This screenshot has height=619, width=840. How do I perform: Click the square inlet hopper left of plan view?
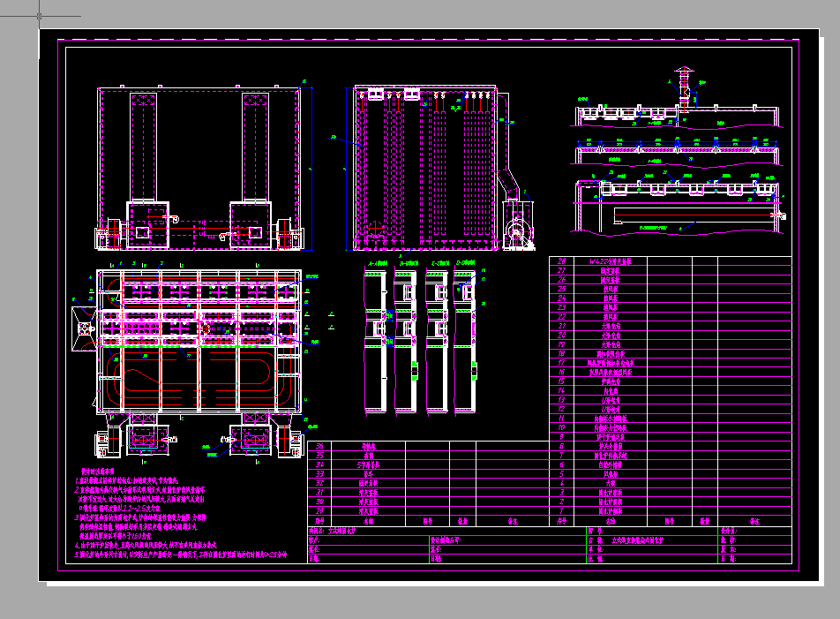[x=84, y=328]
